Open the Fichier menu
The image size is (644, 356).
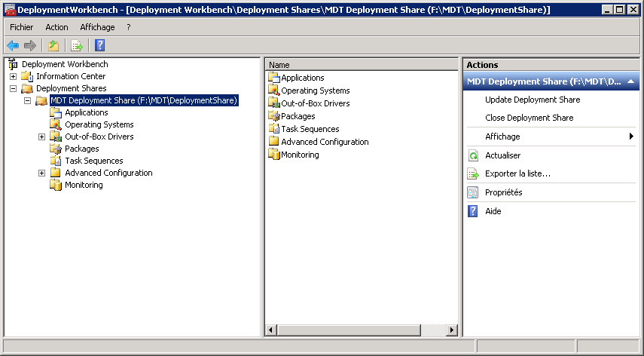(x=22, y=27)
